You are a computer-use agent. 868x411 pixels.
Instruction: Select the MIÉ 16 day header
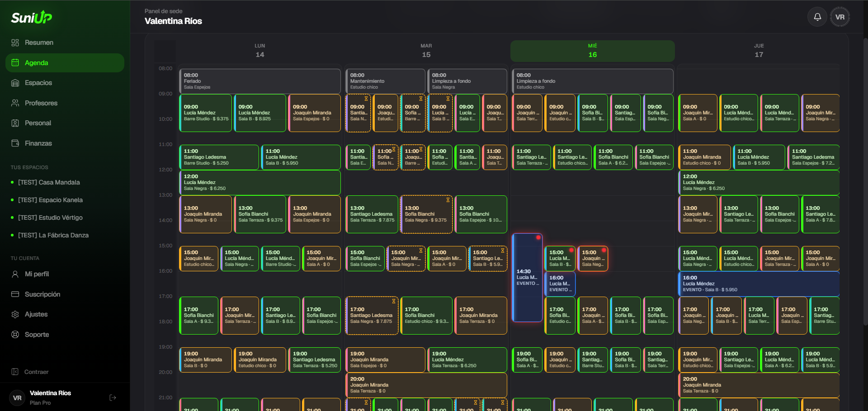(592, 51)
